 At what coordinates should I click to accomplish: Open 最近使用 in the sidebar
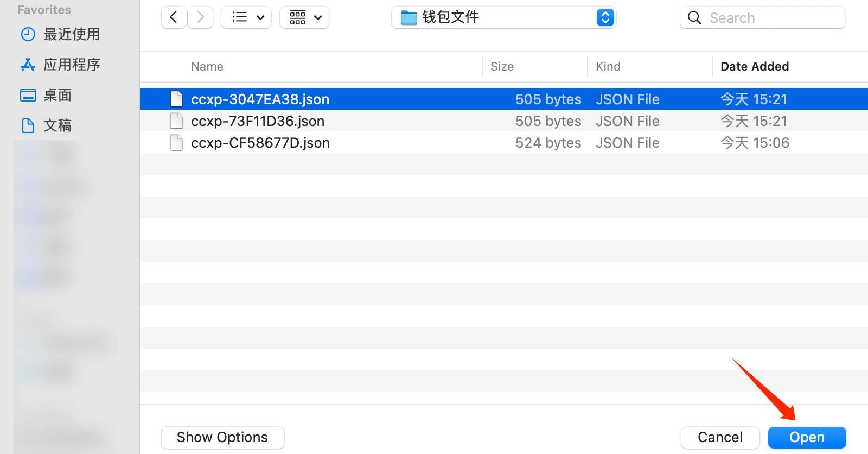pyautogui.click(x=71, y=34)
